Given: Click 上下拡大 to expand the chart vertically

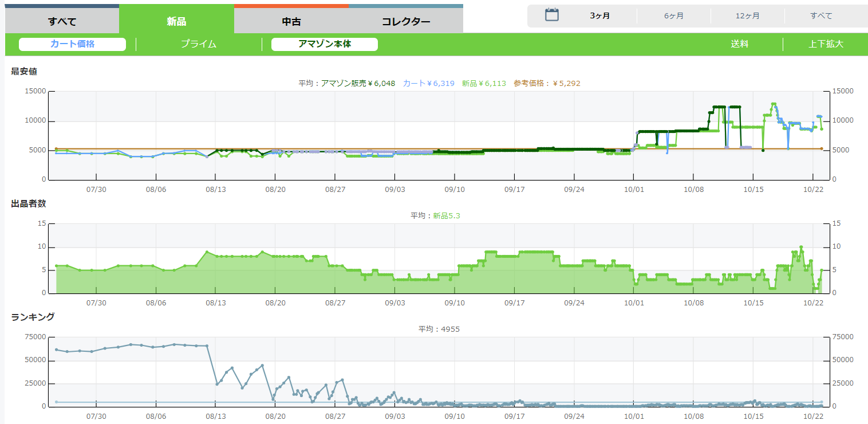Looking at the screenshot, I should coord(826,44).
